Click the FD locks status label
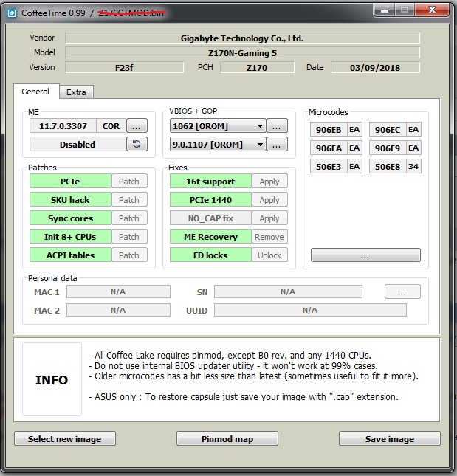 pos(210,255)
